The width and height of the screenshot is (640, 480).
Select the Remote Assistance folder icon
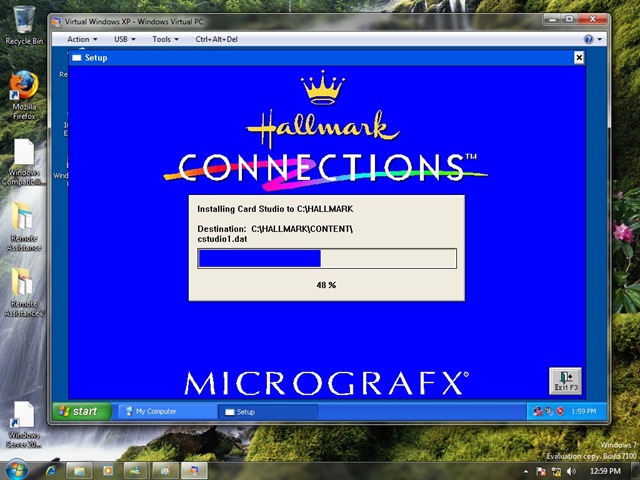coord(24,223)
